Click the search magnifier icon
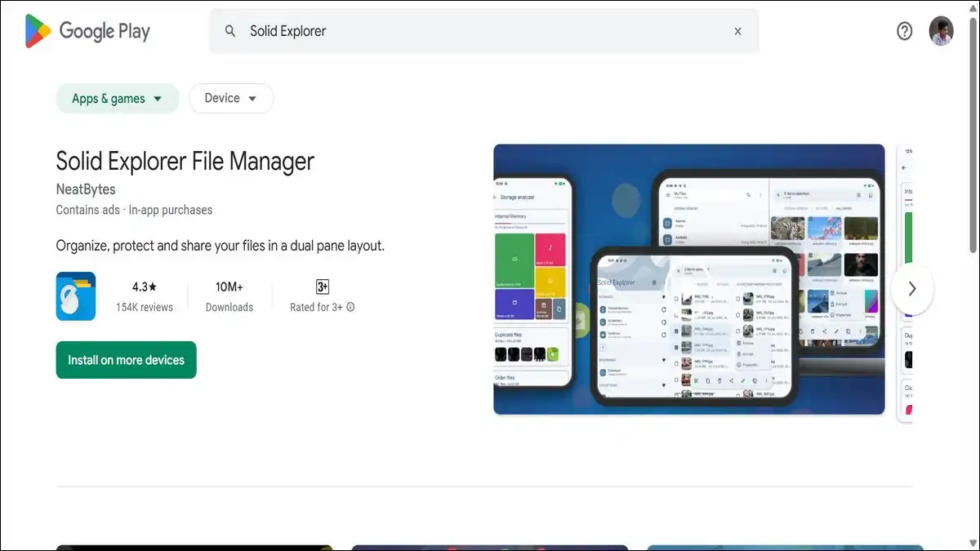980x551 pixels. point(231,31)
